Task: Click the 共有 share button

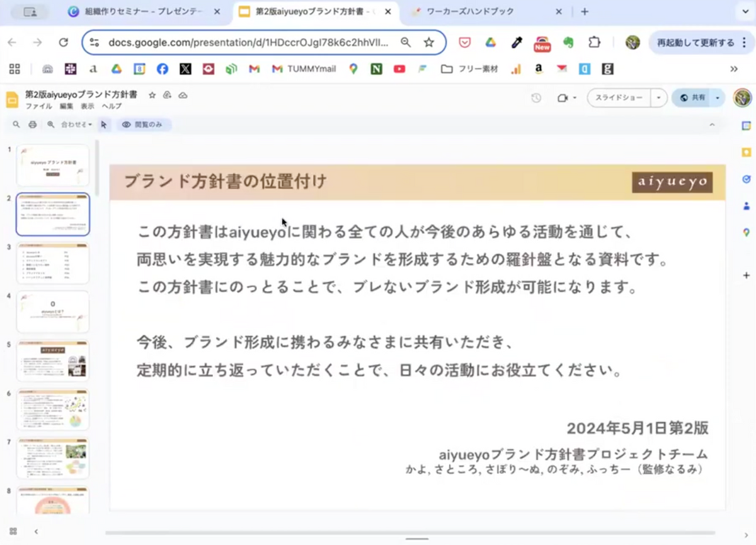Action: [x=692, y=98]
